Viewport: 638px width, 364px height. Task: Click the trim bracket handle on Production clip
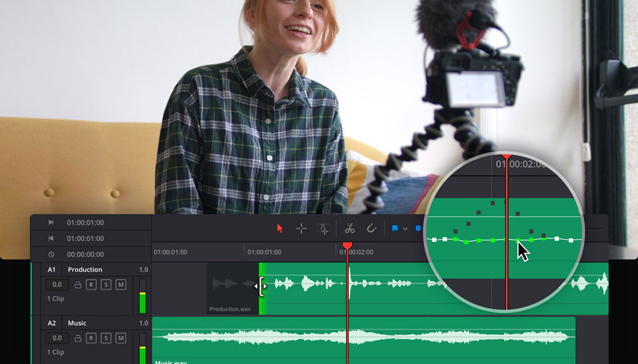(x=261, y=286)
